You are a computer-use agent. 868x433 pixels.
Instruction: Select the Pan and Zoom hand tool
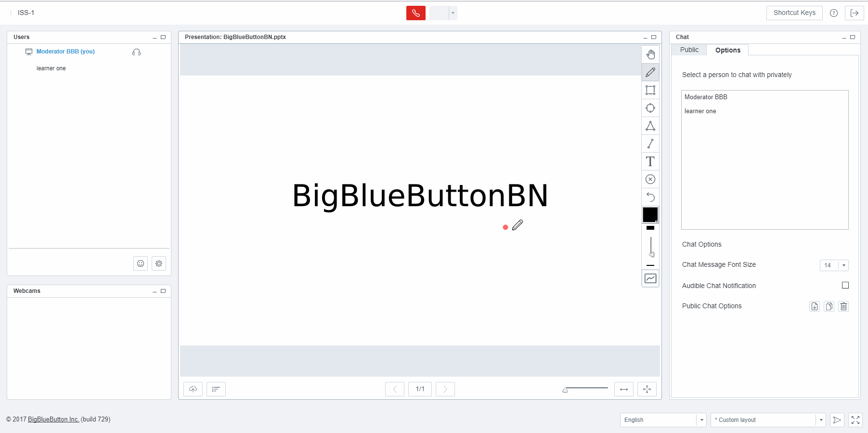pyautogui.click(x=650, y=54)
